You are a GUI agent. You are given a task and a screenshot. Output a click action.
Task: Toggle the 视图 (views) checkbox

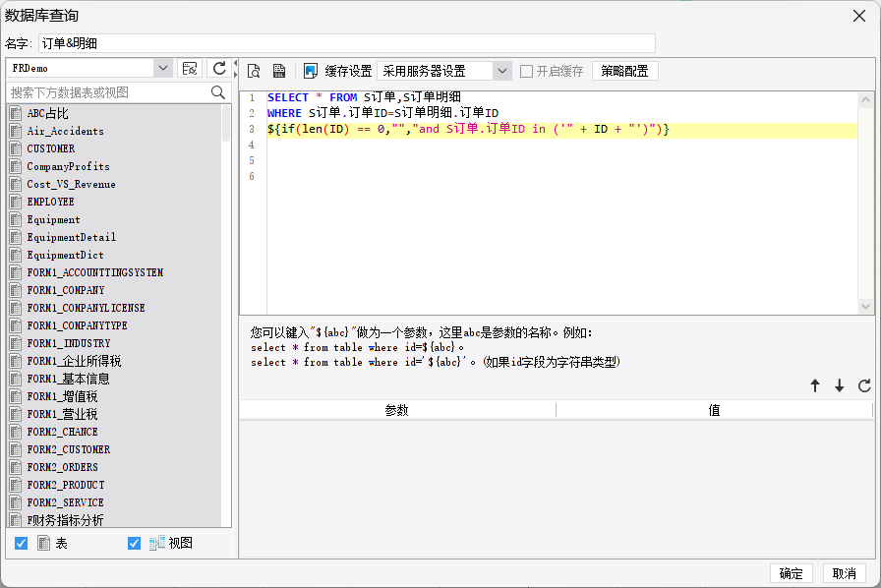[x=134, y=543]
